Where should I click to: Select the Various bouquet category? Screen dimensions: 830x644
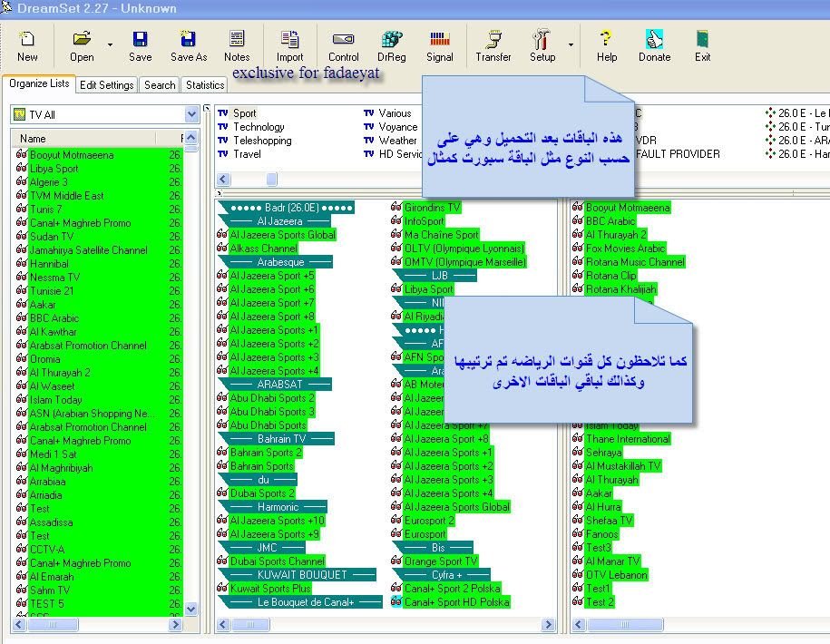coord(395,113)
